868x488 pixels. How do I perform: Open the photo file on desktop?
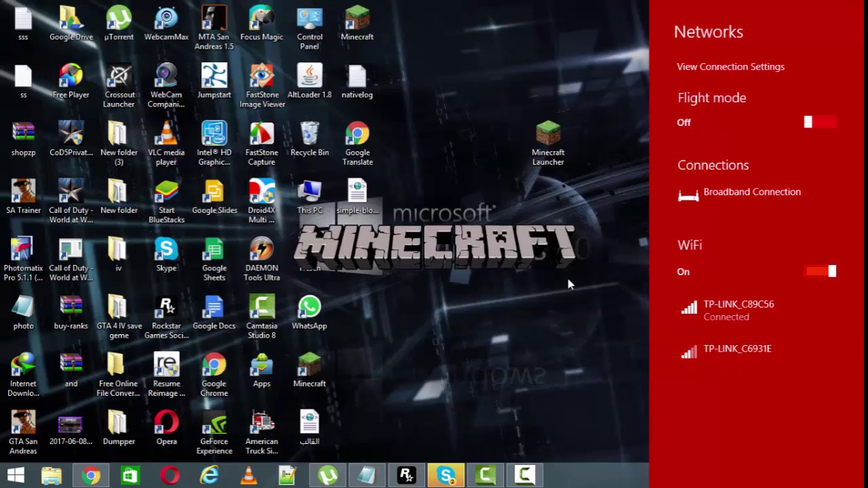pos(23,312)
